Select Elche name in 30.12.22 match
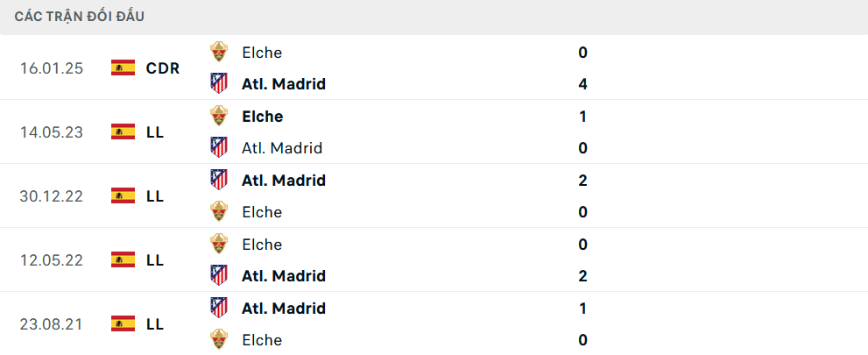This screenshot has width=868, height=355. (262, 212)
